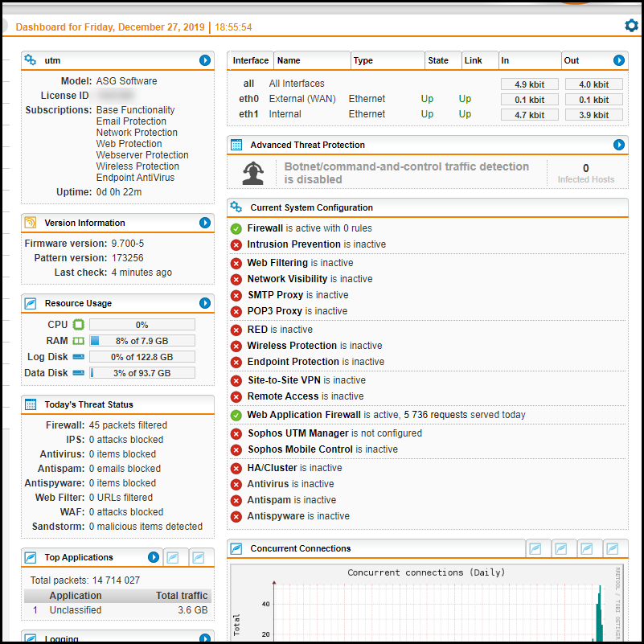Click the green CPU chip icon
Screen dimensions: 644x644
point(79,325)
